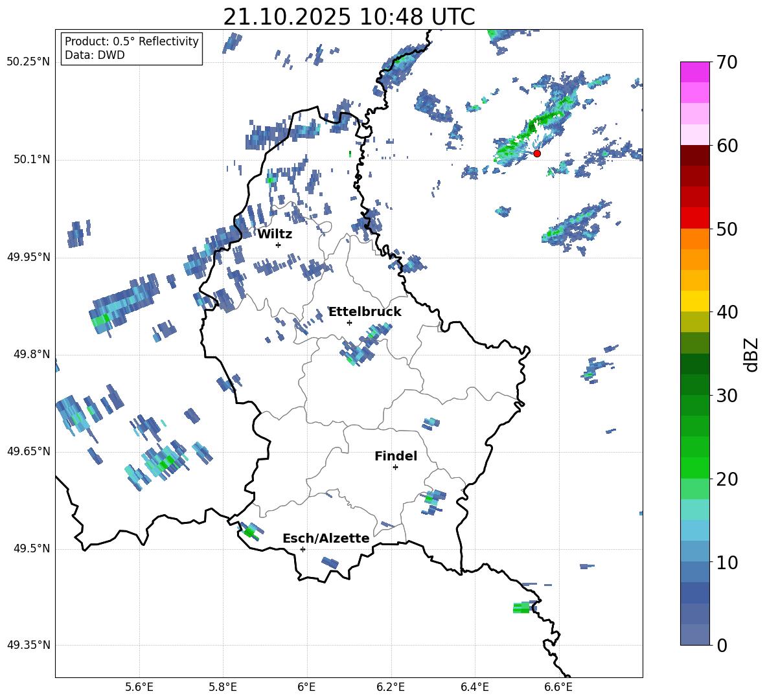Image resolution: width=767 pixels, height=700 pixels.
Task: Click the Ettelbruck city label
Action: [365, 311]
